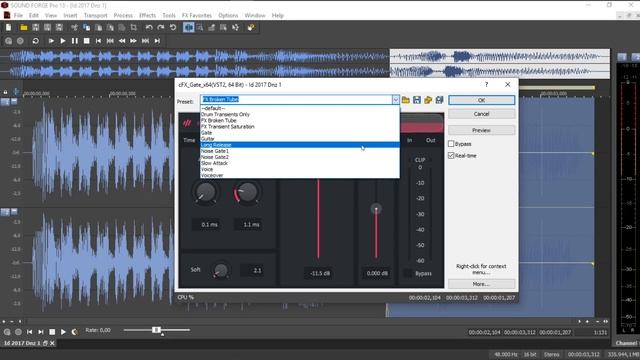Screen dimensions: 640x360
Task: Click Pause in the top transport bar
Action: point(75,41)
